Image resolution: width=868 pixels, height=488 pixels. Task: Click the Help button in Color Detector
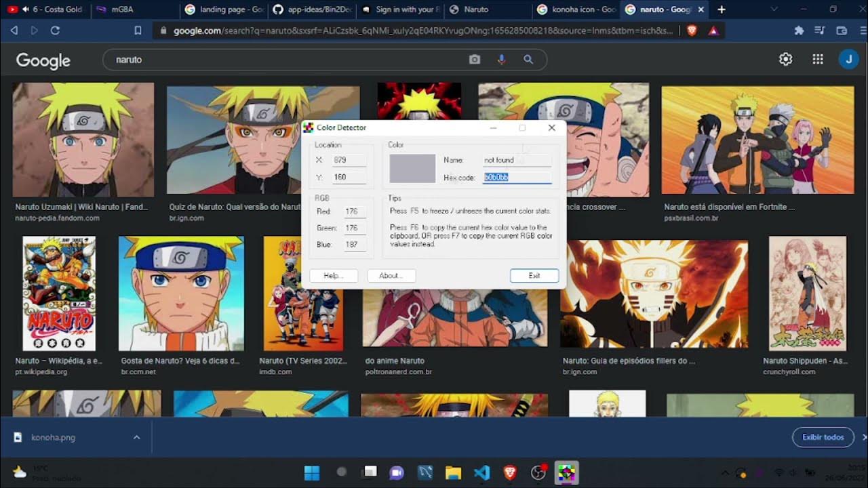pos(333,276)
